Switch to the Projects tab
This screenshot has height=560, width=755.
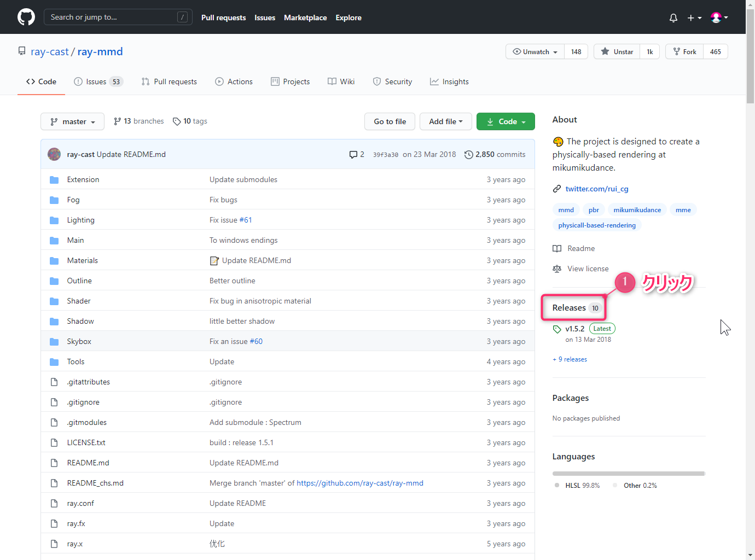coord(291,81)
